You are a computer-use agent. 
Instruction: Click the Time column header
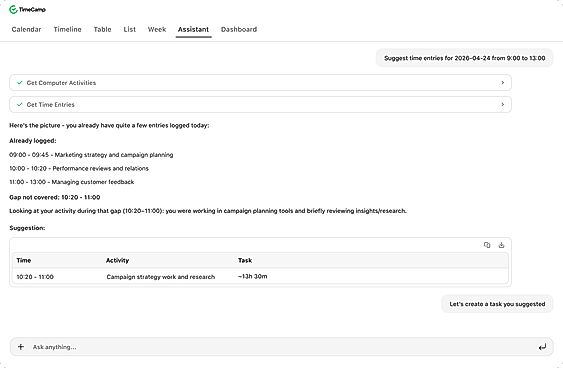(x=24, y=260)
